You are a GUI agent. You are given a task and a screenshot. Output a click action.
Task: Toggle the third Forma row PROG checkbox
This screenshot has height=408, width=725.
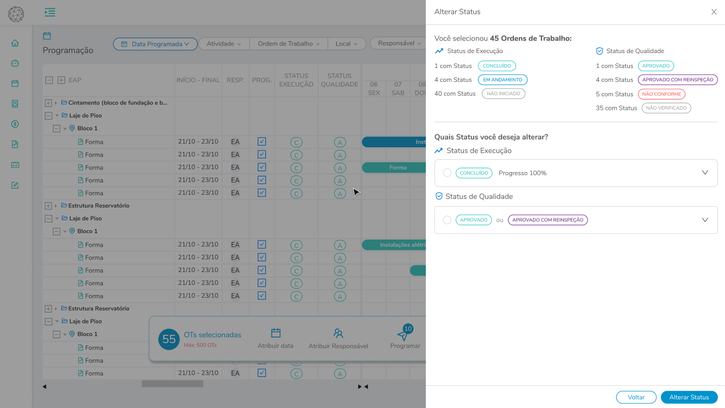[x=262, y=167]
